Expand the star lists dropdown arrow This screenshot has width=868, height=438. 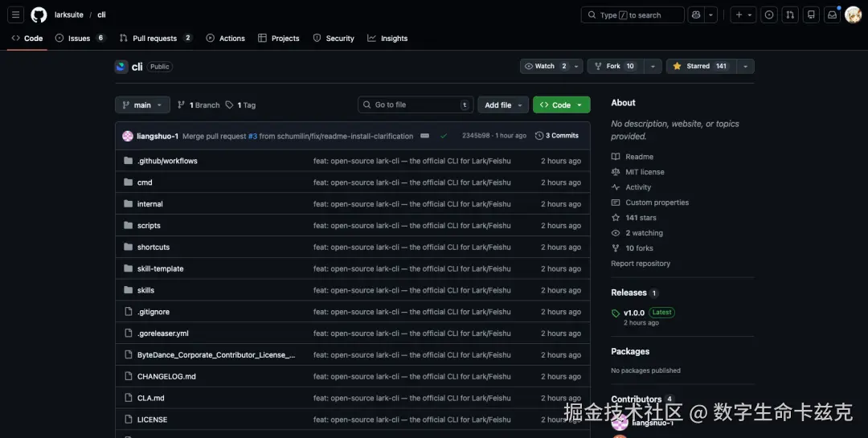[745, 67]
